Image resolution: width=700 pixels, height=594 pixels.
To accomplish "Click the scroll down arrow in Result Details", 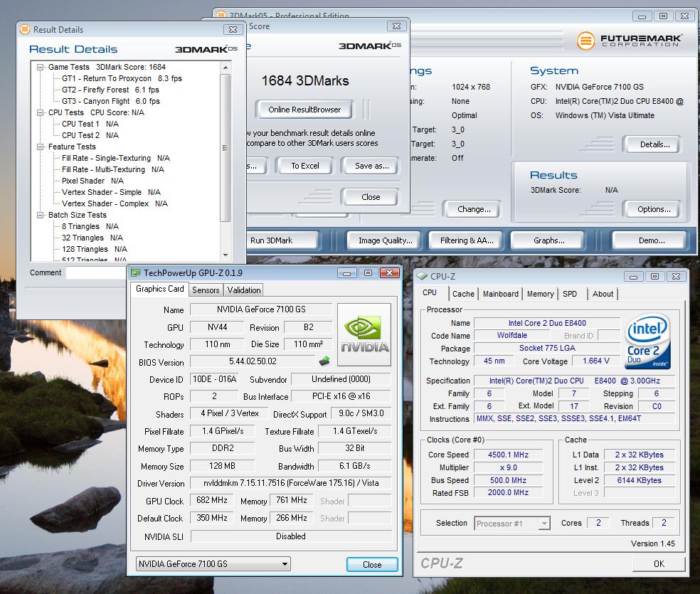I will click(226, 255).
